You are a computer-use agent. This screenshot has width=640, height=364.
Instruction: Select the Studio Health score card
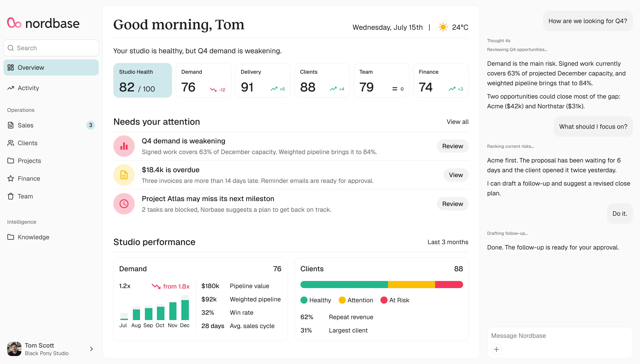coord(143,80)
